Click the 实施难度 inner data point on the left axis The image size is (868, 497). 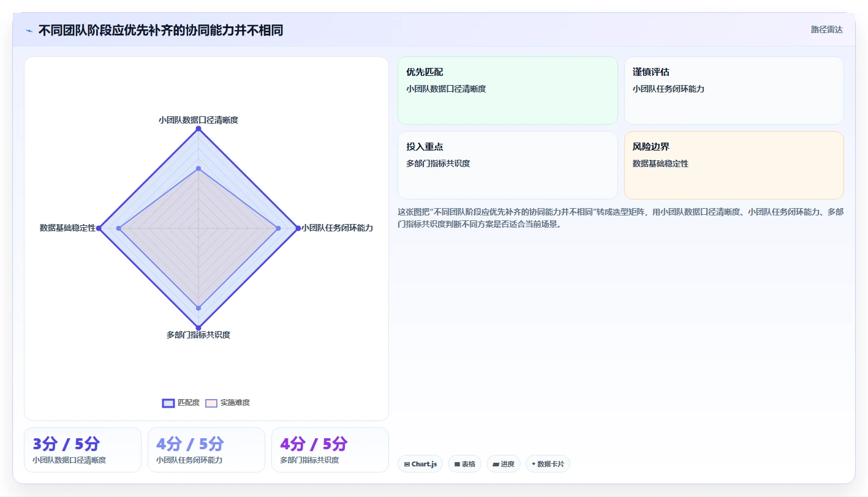119,228
